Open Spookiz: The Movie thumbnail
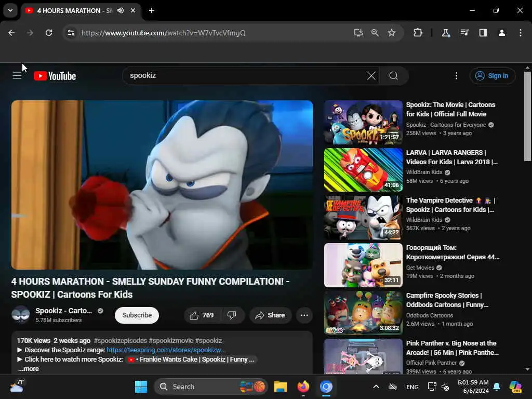The width and height of the screenshot is (532, 399). [x=363, y=122]
